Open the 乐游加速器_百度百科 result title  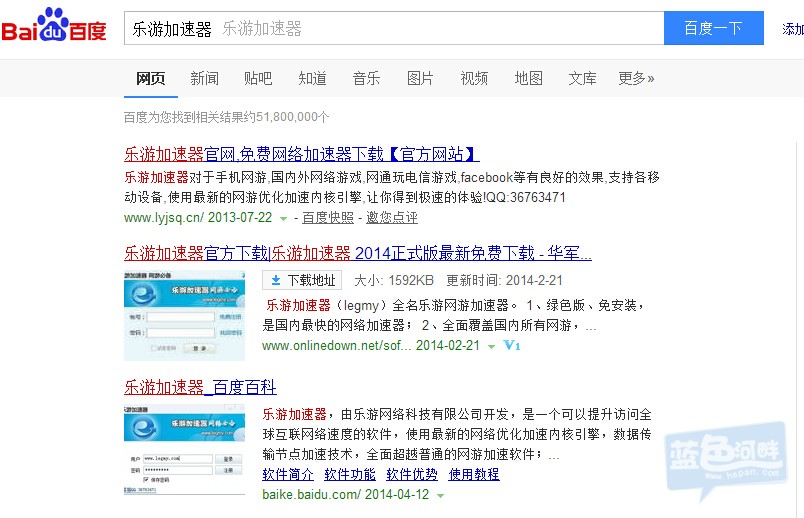(200, 387)
